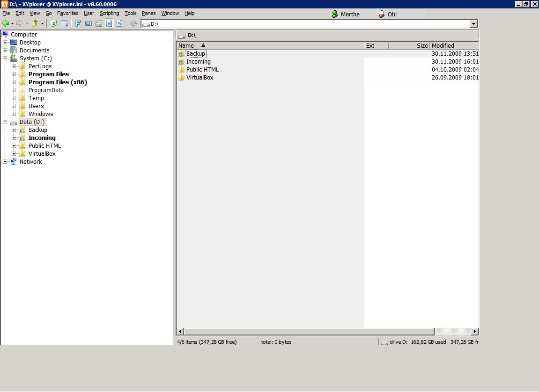This screenshot has height=392, width=539.
Task: Collapse the System (C:) tree node
Action: coord(5,58)
